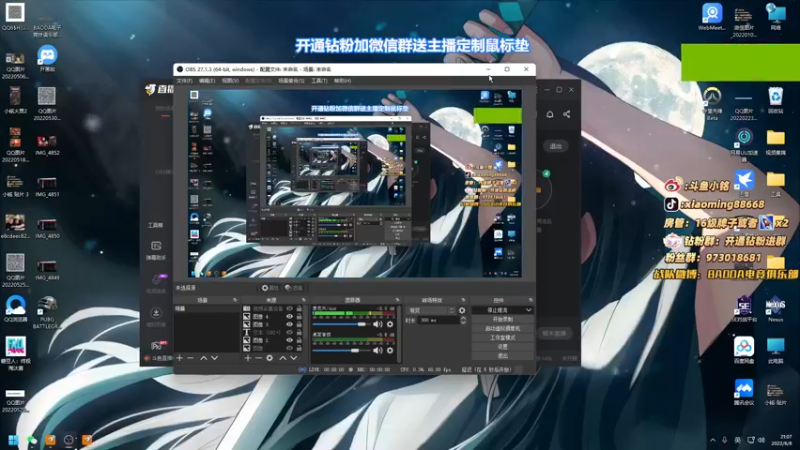
Task: Move the selected source down in the list
Action: tap(293, 358)
